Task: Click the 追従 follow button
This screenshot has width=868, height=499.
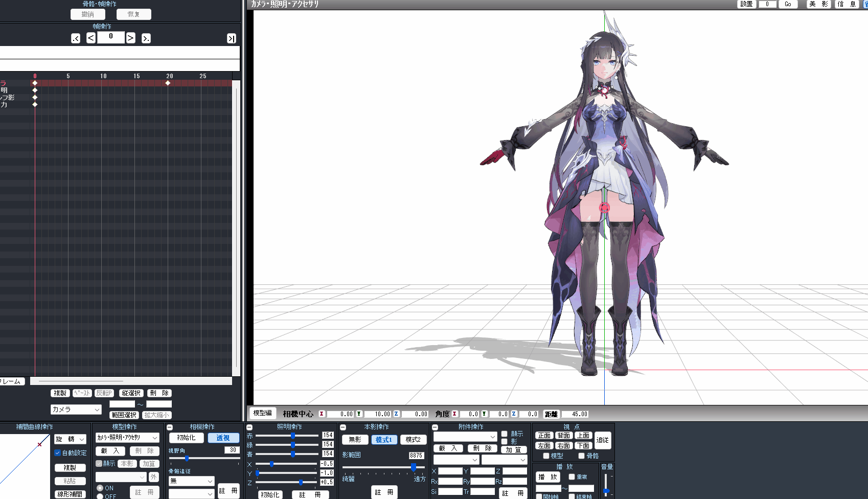Action: click(x=603, y=440)
